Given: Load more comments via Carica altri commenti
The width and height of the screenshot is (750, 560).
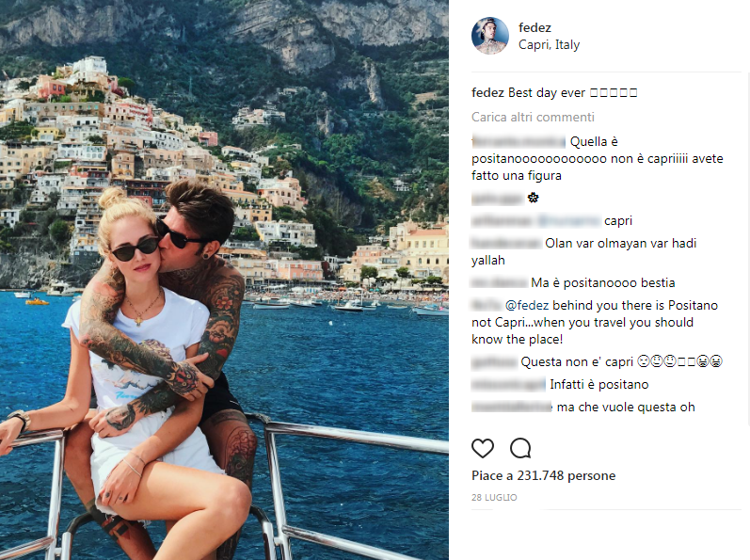Looking at the screenshot, I should [533, 117].
